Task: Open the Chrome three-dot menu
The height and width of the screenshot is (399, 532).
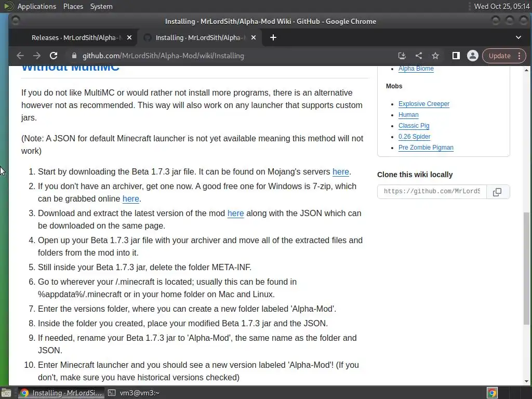Action: tap(520, 56)
